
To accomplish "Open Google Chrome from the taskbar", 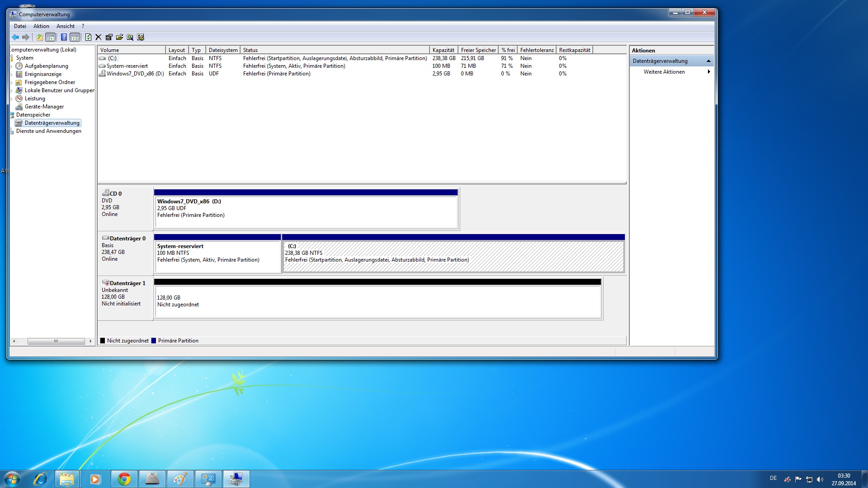I will [x=124, y=479].
